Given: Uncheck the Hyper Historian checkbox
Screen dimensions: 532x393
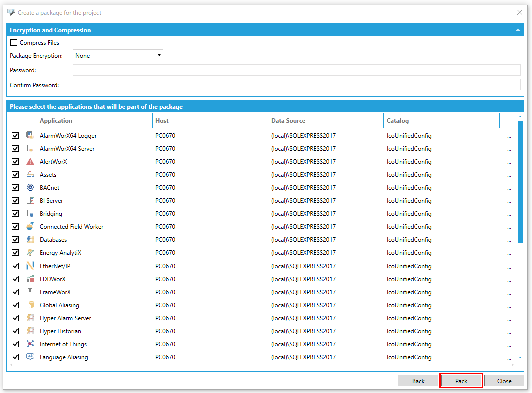Looking at the screenshot, I should coord(15,331).
